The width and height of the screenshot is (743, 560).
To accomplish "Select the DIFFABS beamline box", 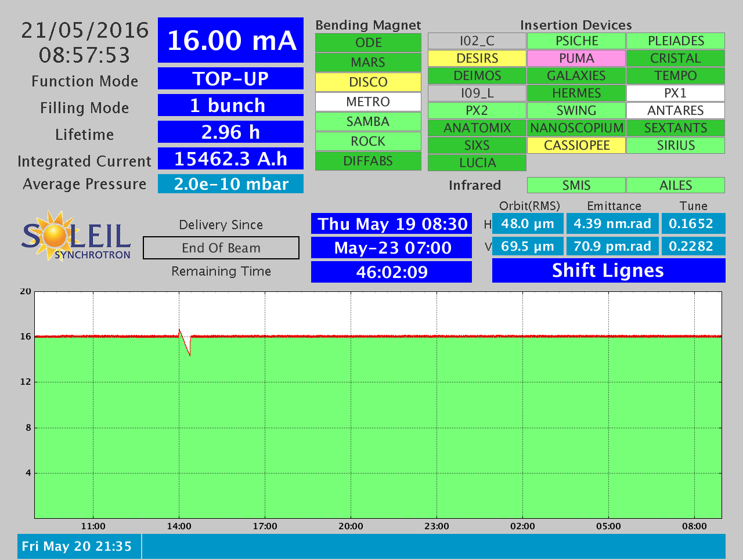I will pos(368,161).
